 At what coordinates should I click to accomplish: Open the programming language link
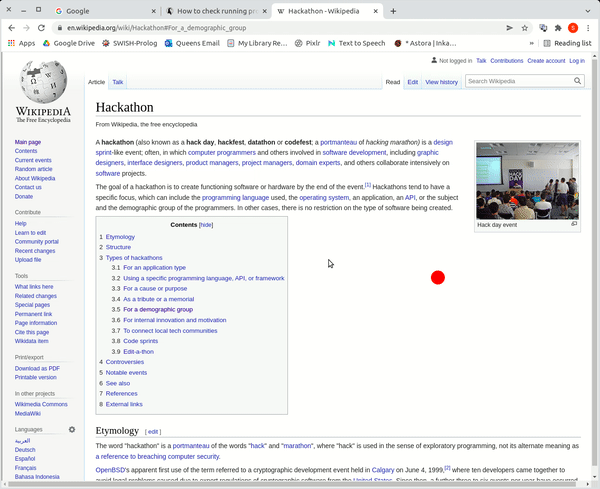[235, 197]
